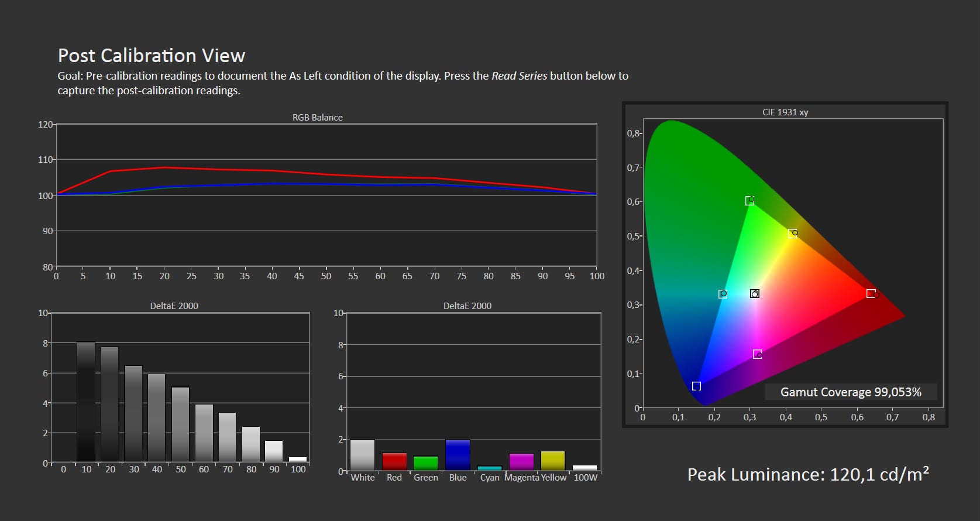This screenshot has height=521, width=980.
Task: Select the RGB Balance chart title
Action: pos(318,117)
